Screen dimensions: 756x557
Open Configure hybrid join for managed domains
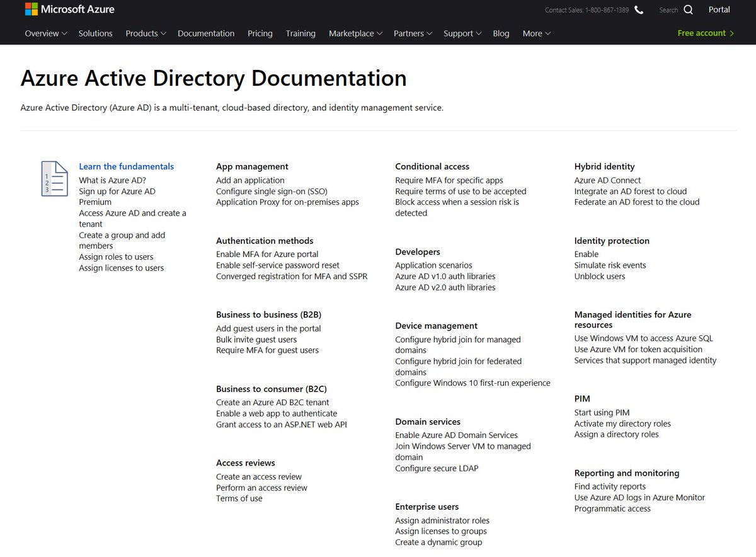(458, 345)
